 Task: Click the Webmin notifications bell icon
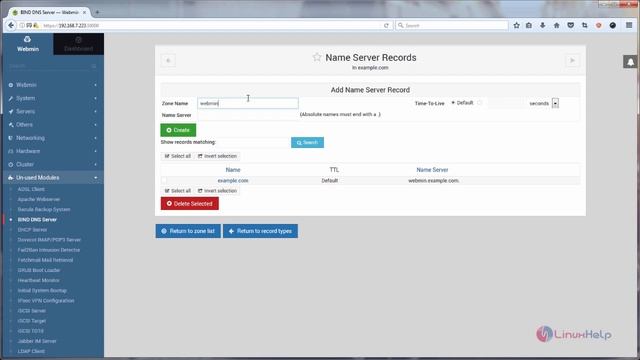pyautogui.click(x=630, y=62)
